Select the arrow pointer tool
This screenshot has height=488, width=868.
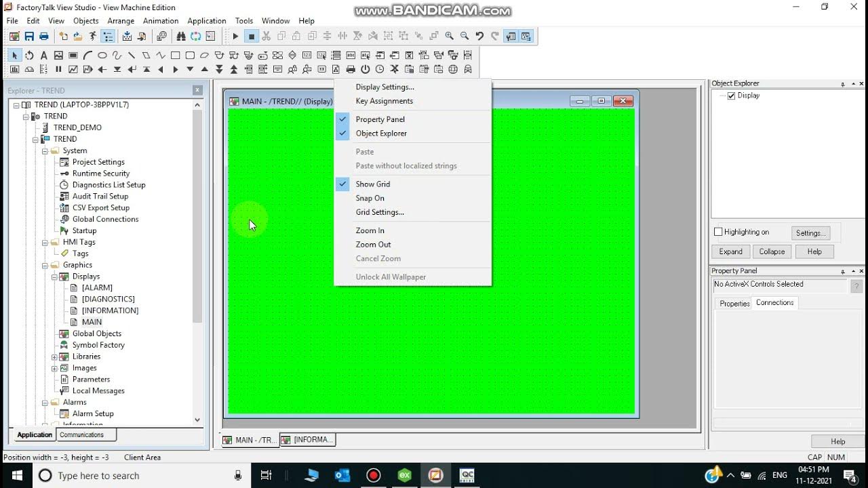pyautogui.click(x=14, y=56)
